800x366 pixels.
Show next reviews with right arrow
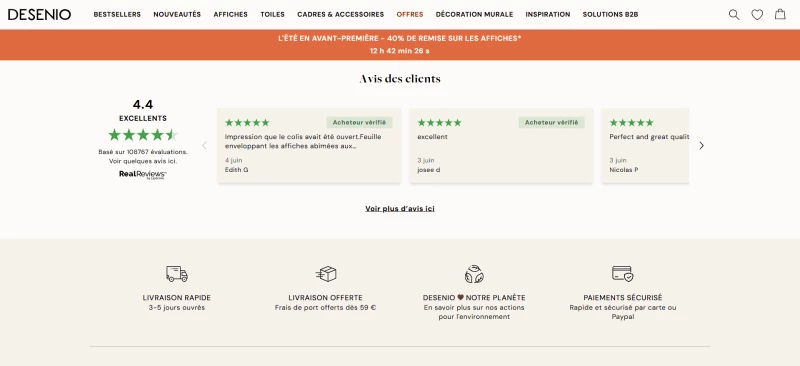pos(702,145)
